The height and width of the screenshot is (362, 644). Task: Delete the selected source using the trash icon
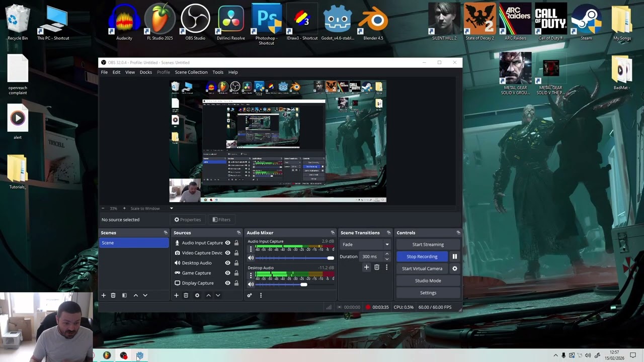(x=186, y=295)
